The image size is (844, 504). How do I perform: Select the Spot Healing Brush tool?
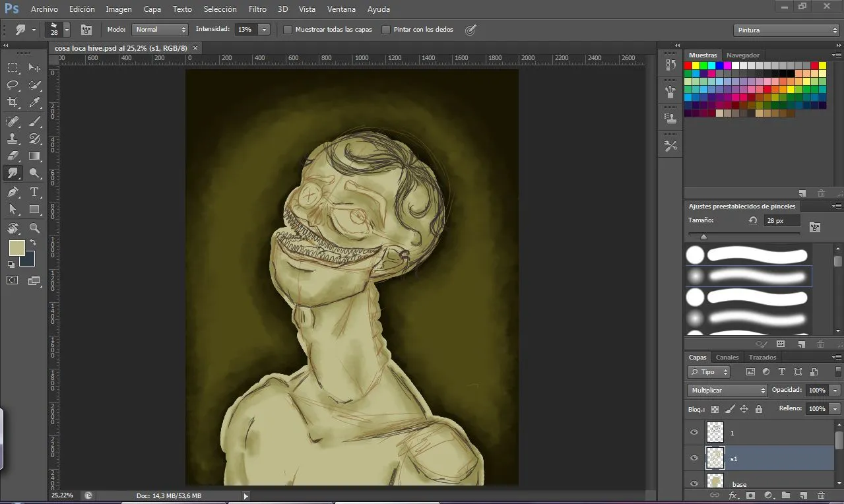click(13, 121)
